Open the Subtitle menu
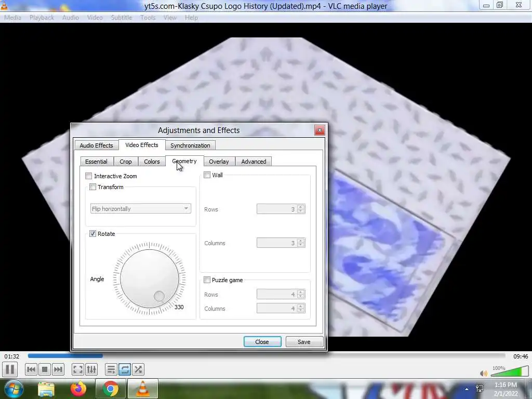Screen dimensions: 532x399 click(x=122, y=18)
